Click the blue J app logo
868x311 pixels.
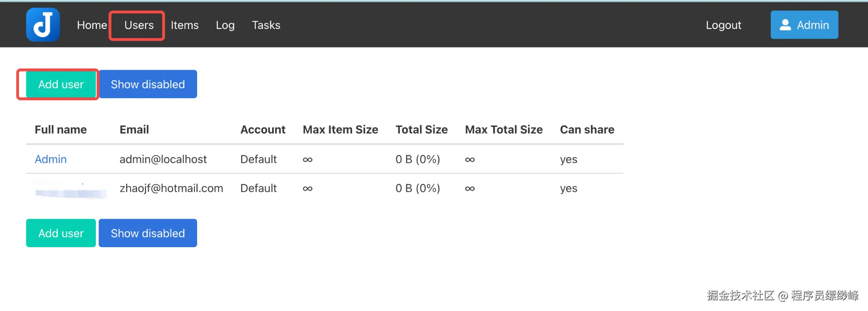(x=43, y=25)
